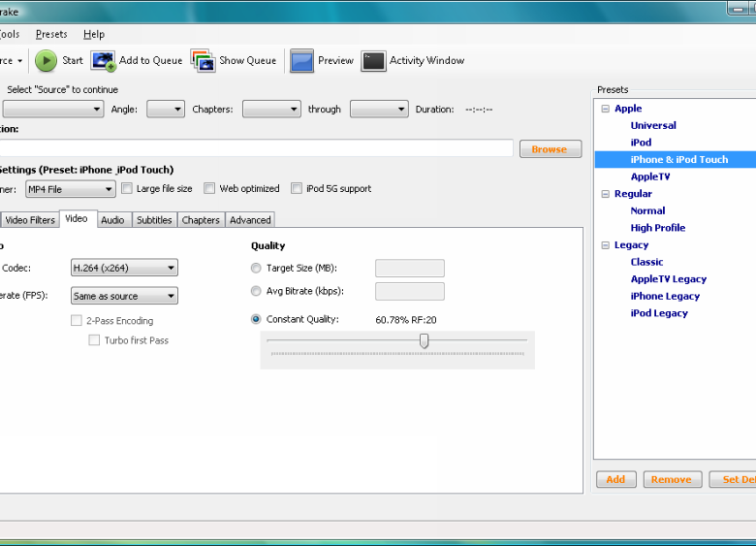
Task: Collapse the Legacy presets group
Action: pos(606,245)
